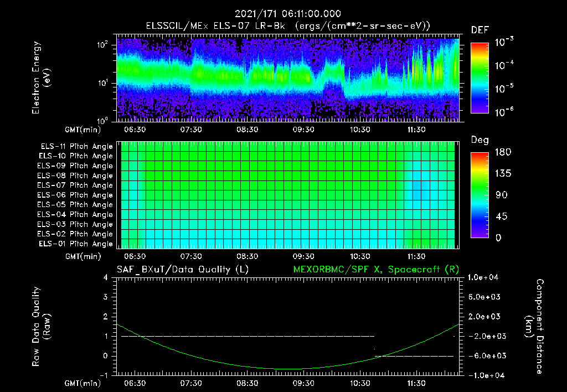Click 08:30 tick label on bottom plot

pos(248,383)
